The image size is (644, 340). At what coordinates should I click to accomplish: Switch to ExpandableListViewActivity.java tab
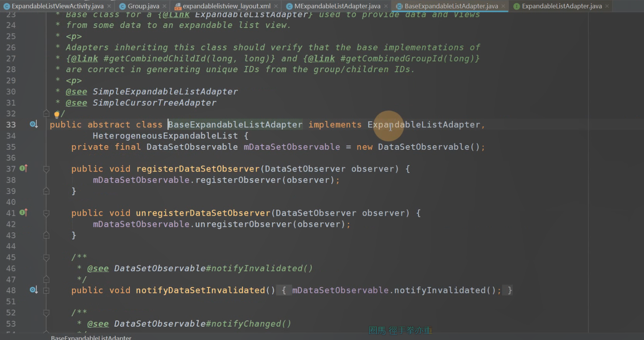point(57,6)
